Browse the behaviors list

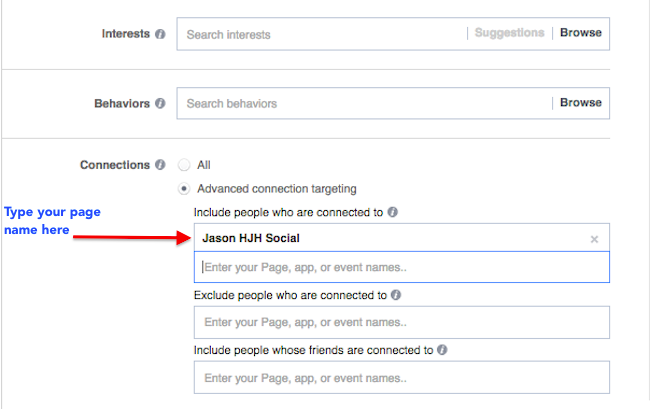point(580,103)
